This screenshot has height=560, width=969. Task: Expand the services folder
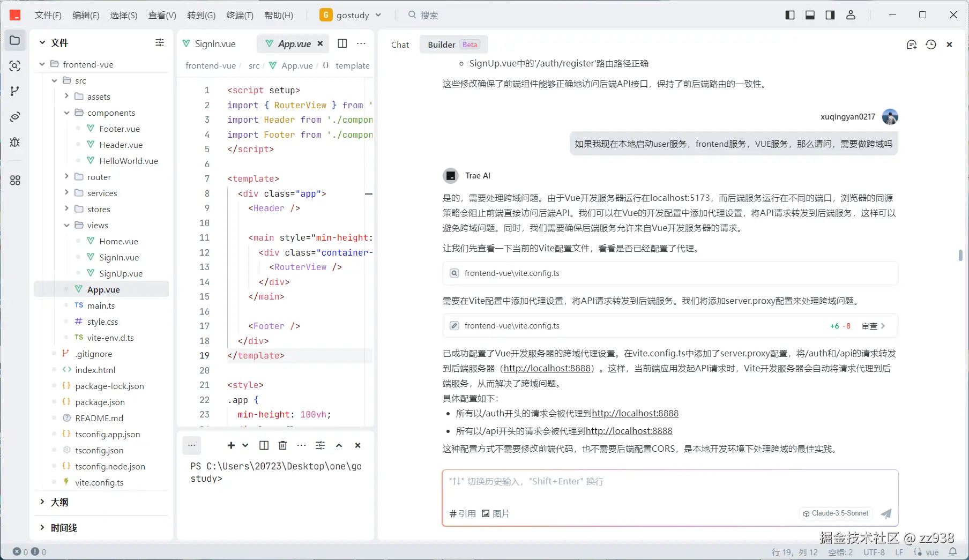pos(66,193)
